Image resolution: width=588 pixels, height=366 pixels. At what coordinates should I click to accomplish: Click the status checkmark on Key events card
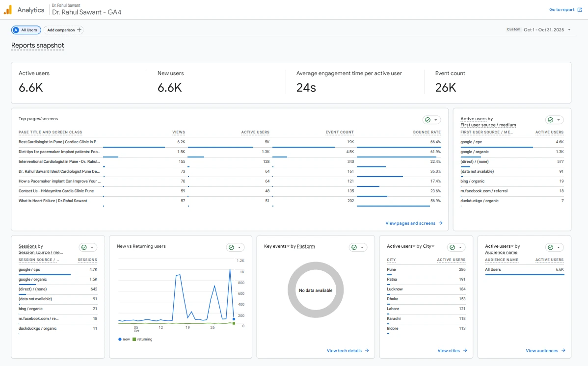(x=354, y=247)
